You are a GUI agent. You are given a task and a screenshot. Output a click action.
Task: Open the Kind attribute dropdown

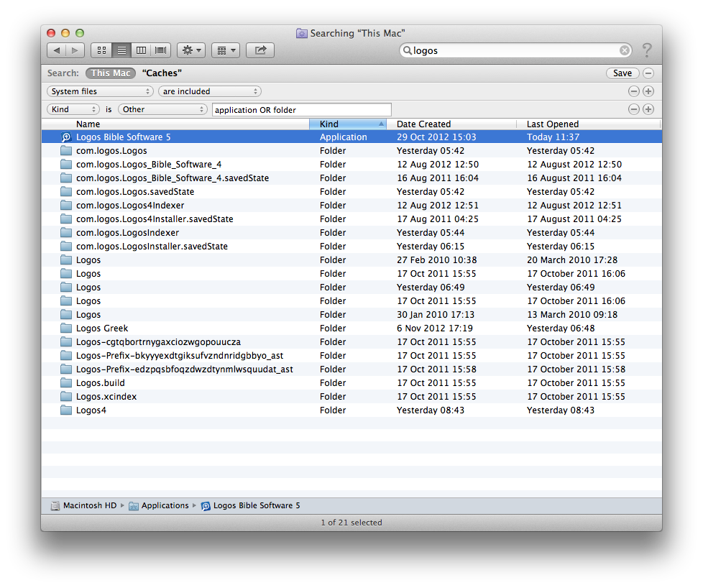(73, 109)
